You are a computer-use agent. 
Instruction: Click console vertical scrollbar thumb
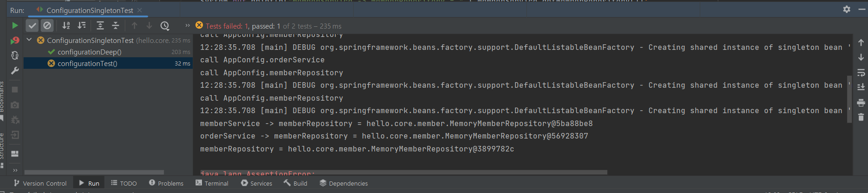point(849,99)
